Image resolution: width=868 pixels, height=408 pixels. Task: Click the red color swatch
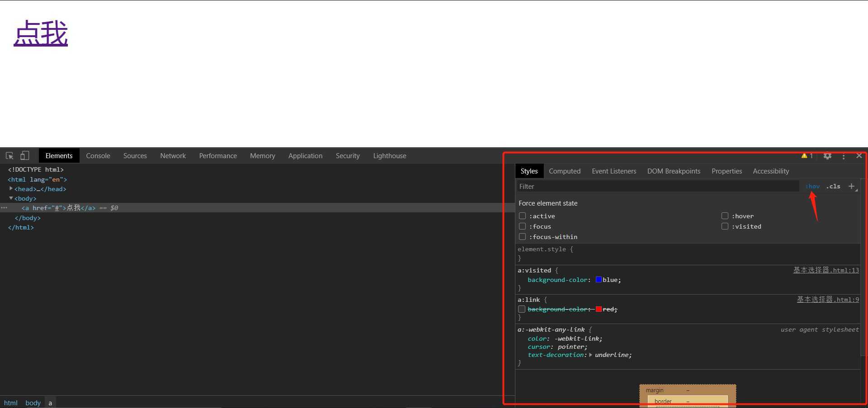tap(599, 309)
